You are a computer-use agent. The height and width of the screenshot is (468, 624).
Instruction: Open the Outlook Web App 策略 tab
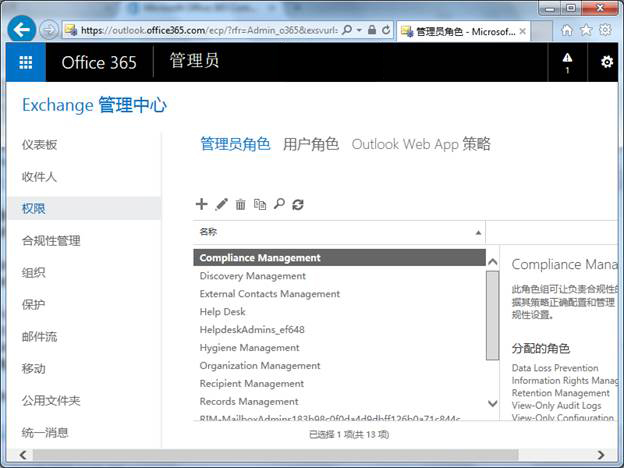point(421,144)
